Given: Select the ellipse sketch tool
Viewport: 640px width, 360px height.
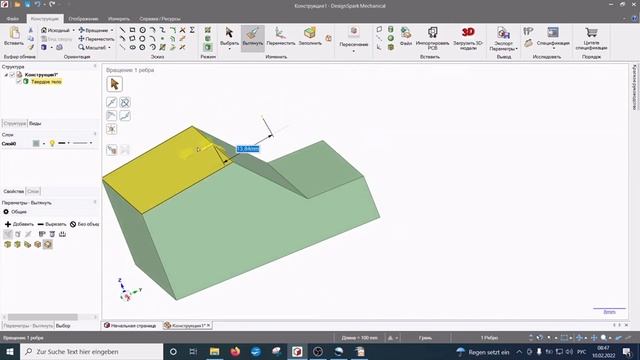Looking at the screenshot, I should [x=132, y=47].
